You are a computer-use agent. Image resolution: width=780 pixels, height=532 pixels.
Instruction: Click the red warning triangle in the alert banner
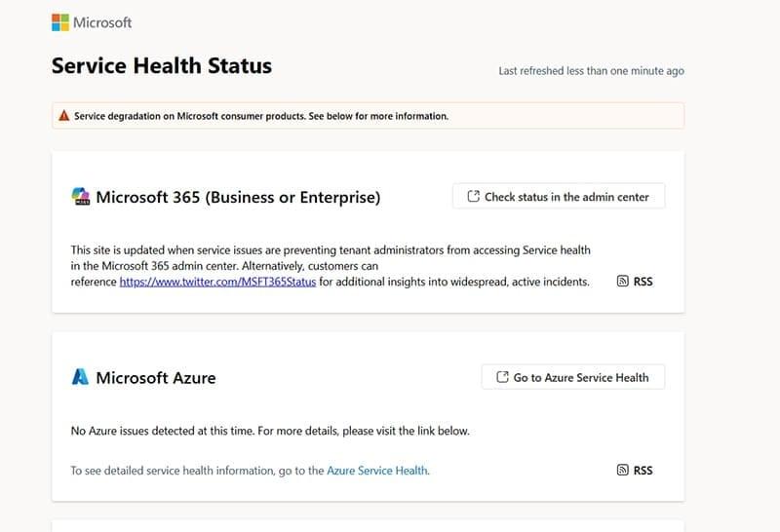pyautogui.click(x=64, y=116)
